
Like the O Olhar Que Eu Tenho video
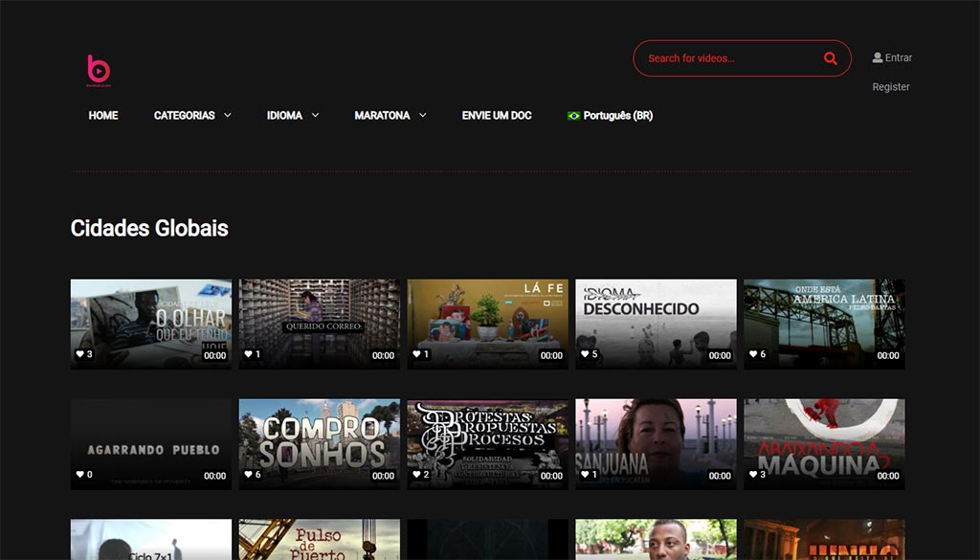click(80, 354)
